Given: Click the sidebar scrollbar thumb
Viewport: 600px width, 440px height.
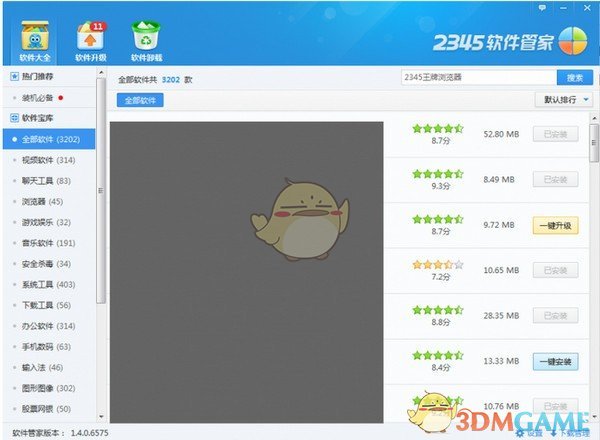Looking at the screenshot, I should pyautogui.click(x=101, y=191).
